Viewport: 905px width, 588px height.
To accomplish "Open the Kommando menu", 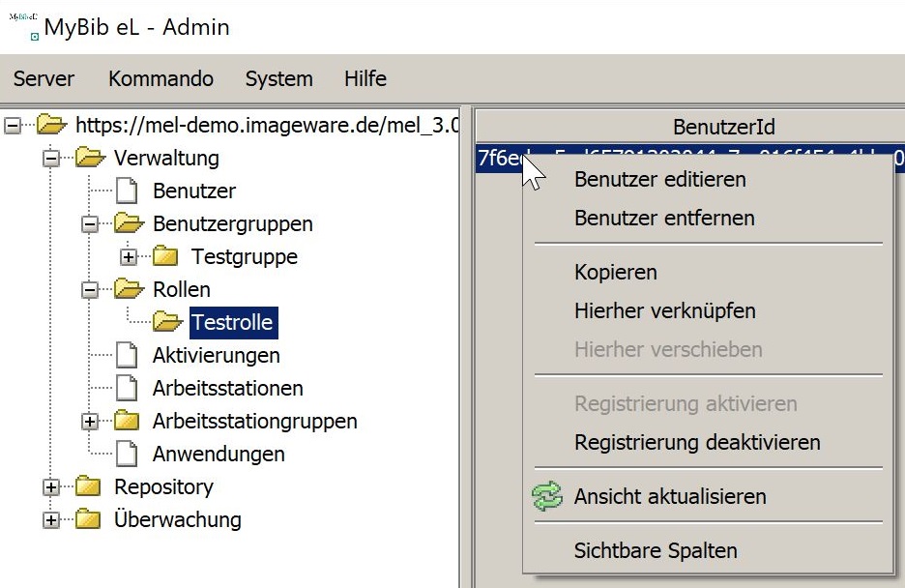I will pyautogui.click(x=161, y=78).
